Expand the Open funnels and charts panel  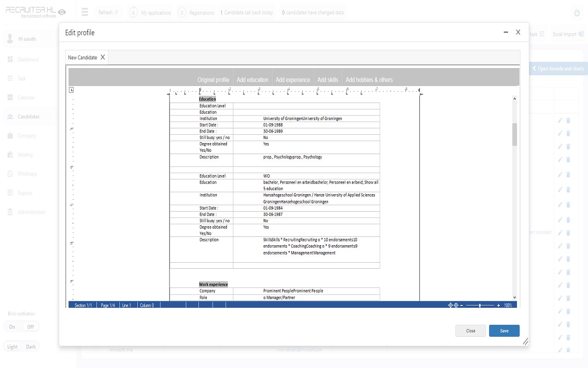[x=558, y=69]
